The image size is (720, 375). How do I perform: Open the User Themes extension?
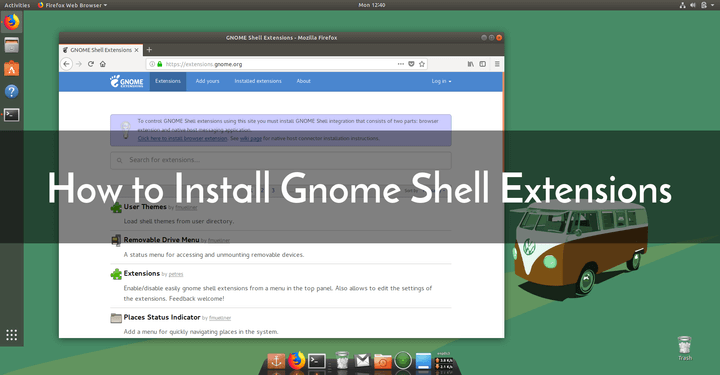tap(145, 207)
